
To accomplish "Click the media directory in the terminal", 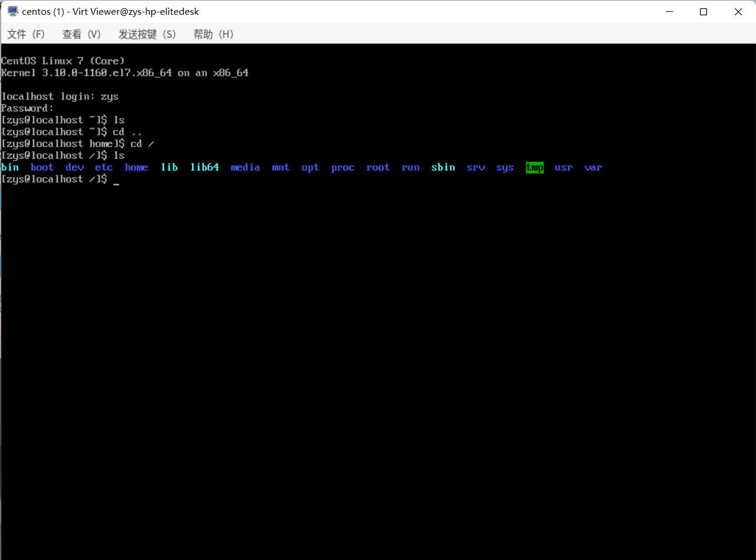I will pyautogui.click(x=245, y=168).
